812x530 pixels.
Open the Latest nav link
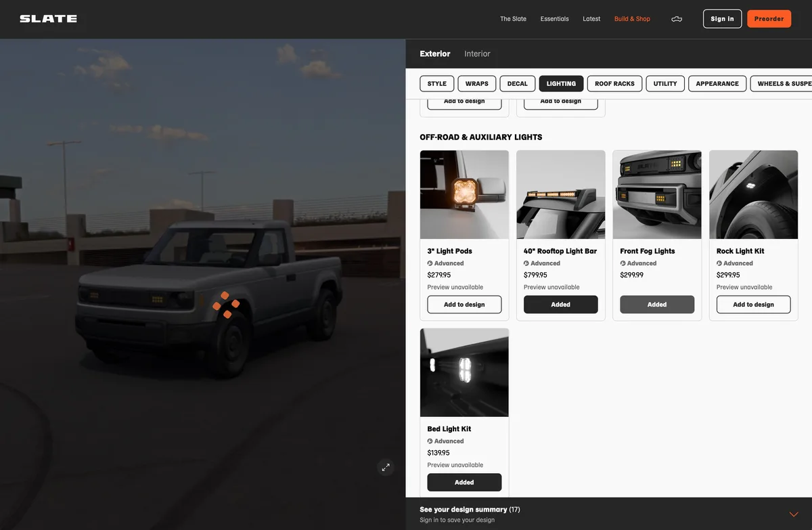[591, 19]
